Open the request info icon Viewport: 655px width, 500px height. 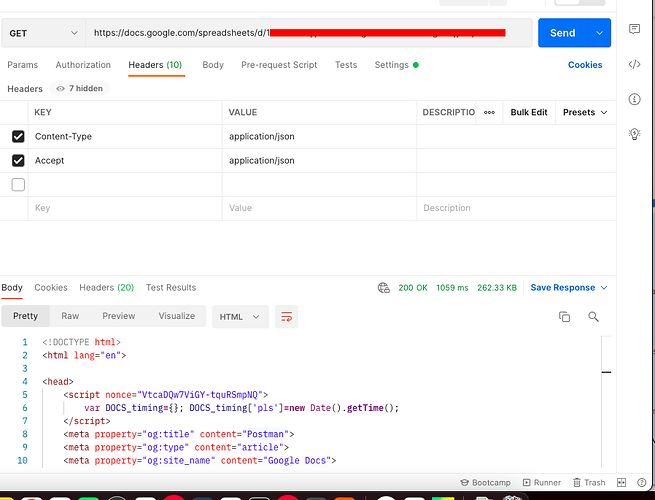[x=634, y=99]
